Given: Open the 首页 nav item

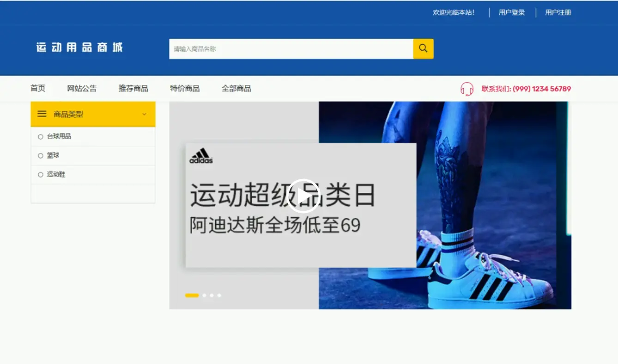Looking at the screenshot, I should pos(38,88).
